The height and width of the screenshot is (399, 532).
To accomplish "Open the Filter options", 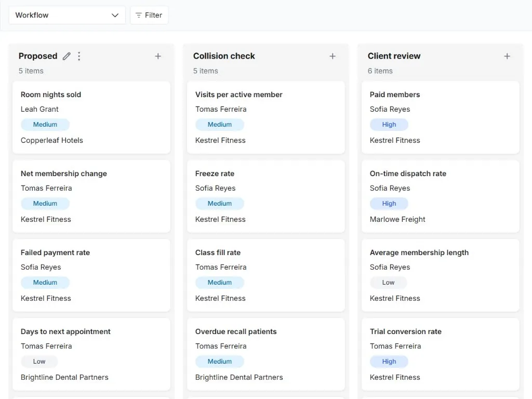I will tap(149, 15).
